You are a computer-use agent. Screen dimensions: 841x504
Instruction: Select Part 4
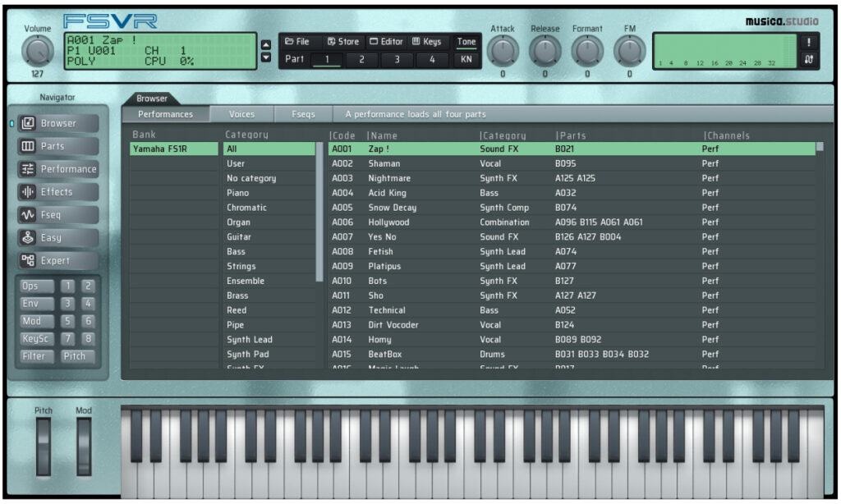432,60
